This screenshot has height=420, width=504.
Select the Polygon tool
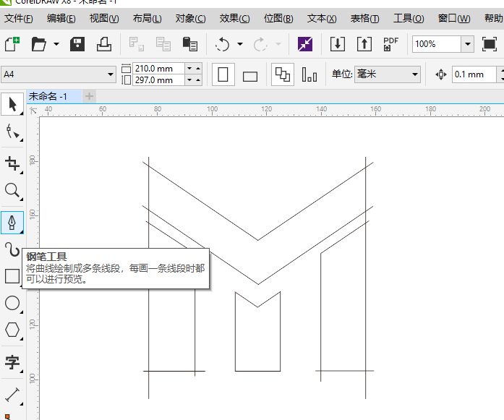[x=12, y=330]
